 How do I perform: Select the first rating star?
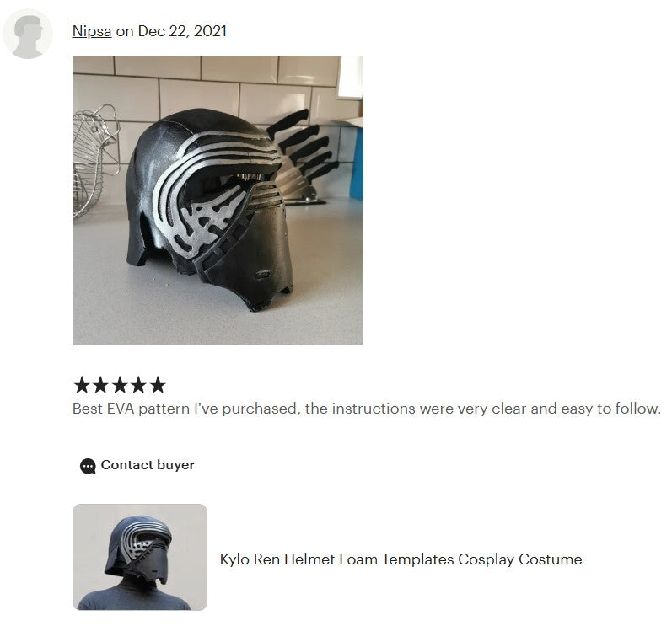coord(82,384)
